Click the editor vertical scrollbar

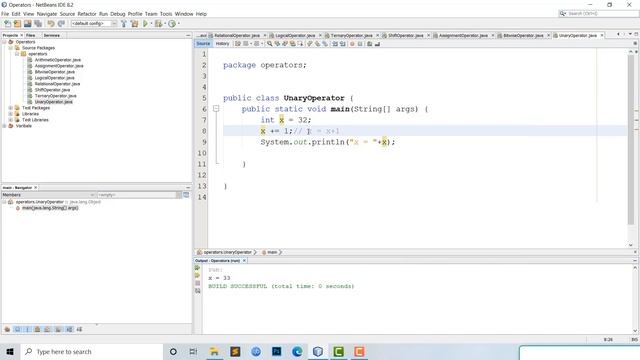[631, 139]
